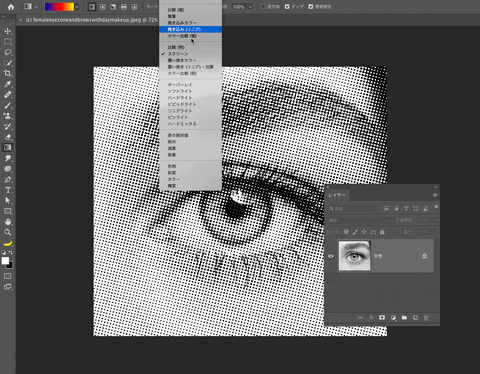The height and width of the screenshot is (374, 480).
Task: Create a new layer group
Action: 404,318
